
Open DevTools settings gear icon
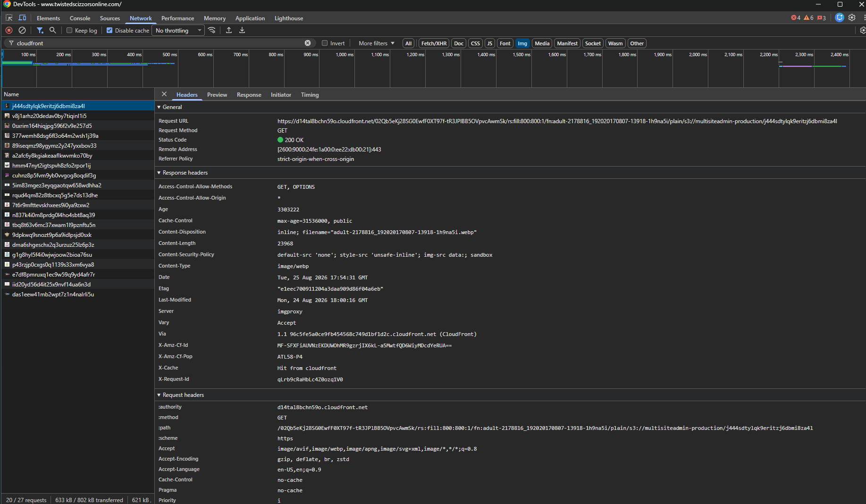852,17
